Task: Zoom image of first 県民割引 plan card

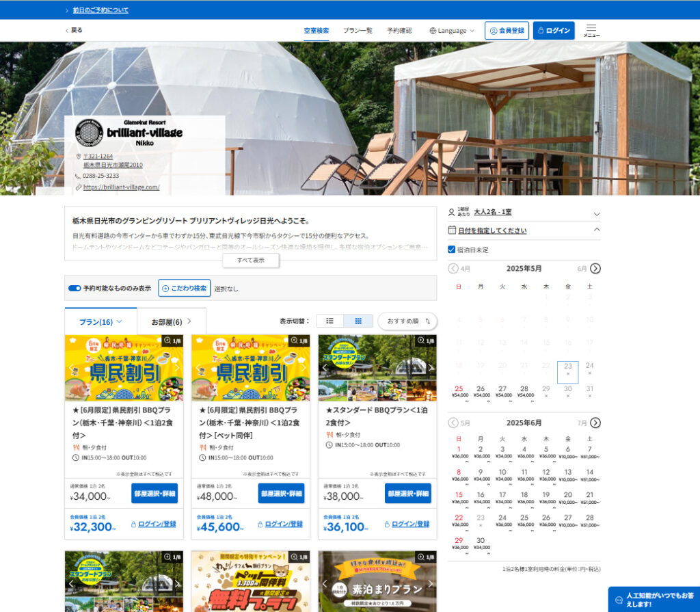Action: click(172, 341)
